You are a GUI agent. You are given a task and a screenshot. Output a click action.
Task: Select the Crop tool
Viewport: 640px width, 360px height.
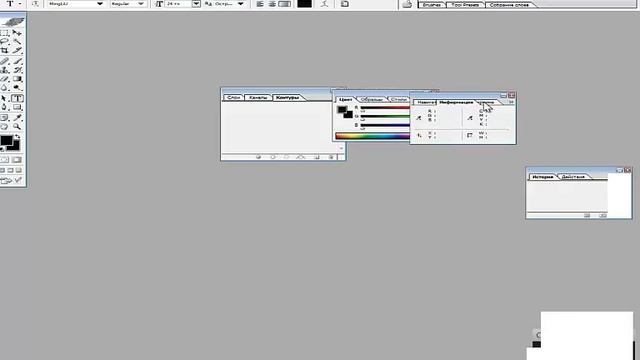click(x=4, y=51)
